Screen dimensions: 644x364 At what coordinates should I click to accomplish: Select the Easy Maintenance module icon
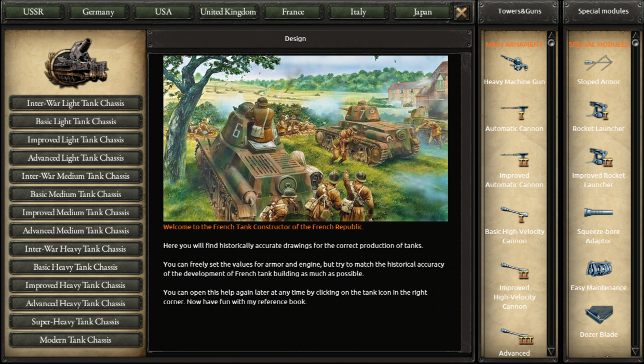click(598, 269)
